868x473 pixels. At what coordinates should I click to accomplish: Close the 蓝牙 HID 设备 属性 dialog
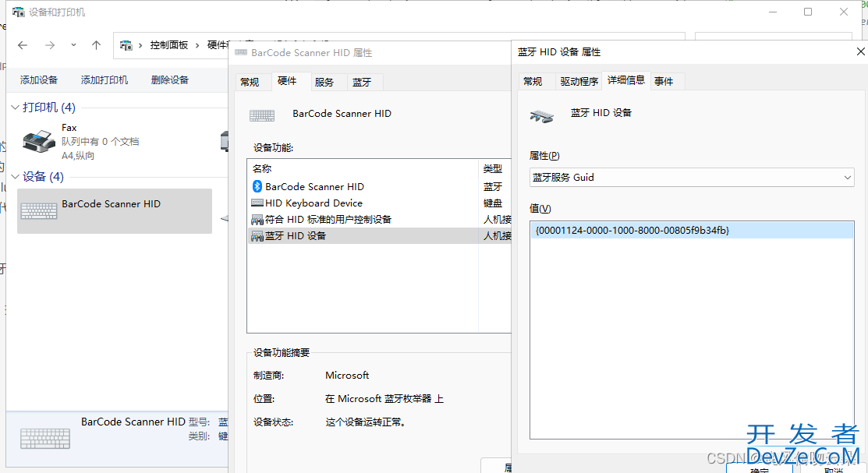coord(860,51)
